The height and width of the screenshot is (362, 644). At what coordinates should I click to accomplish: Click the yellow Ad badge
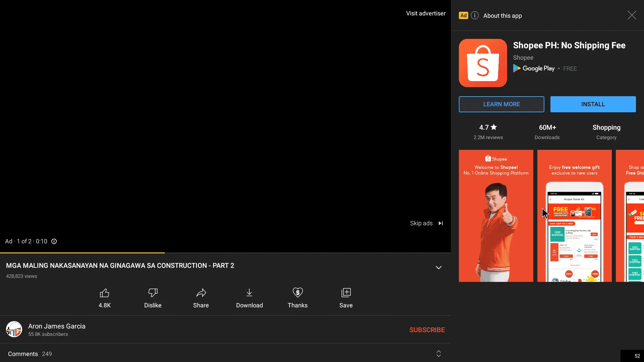coord(463,15)
